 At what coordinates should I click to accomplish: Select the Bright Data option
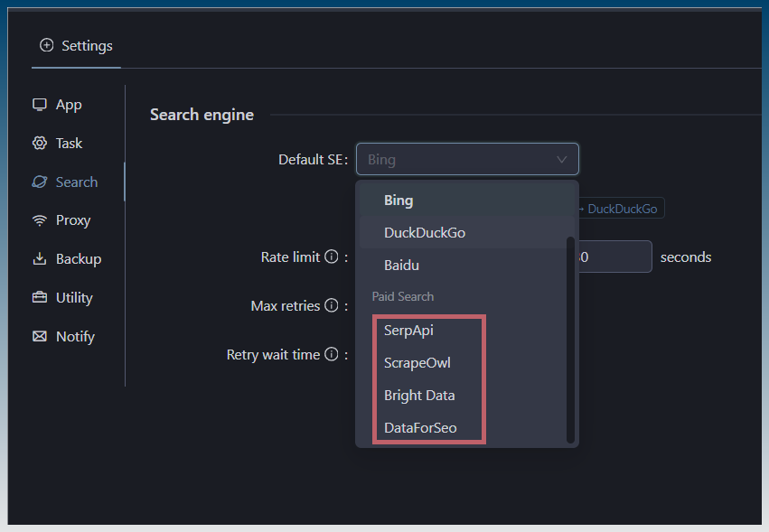point(419,396)
